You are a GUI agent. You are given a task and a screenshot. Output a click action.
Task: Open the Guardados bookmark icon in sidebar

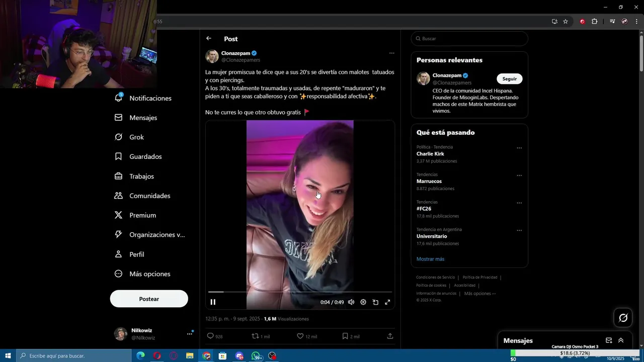click(x=118, y=156)
